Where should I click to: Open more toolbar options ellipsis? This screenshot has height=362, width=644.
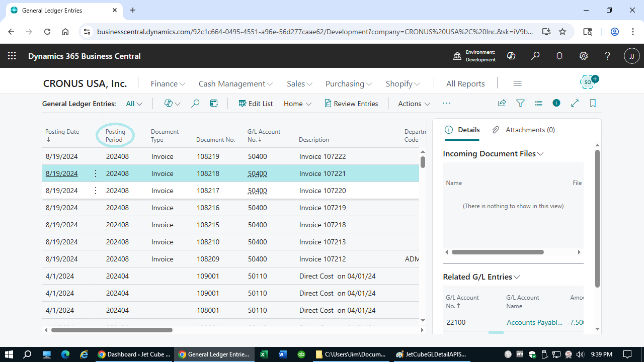click(x=446, y=104)
